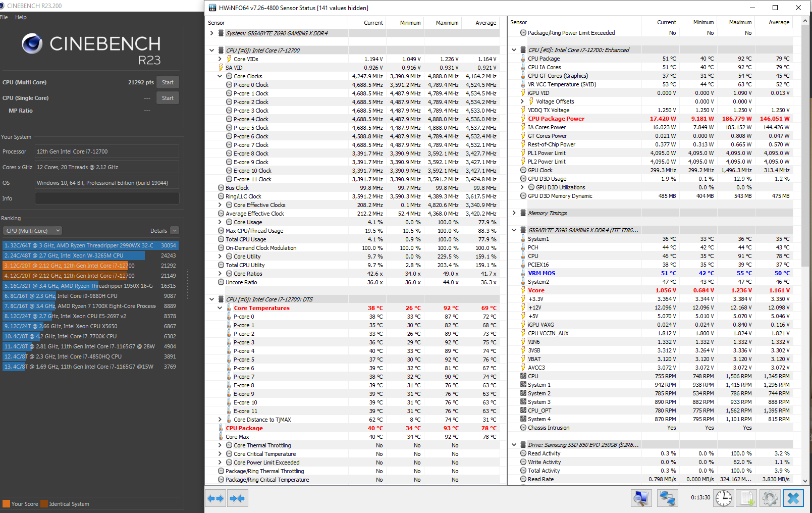Screen dimensions: 812x513
Task: Select the Intel Xeon W-3265M ranking entry
Action: tap(90, 255)
